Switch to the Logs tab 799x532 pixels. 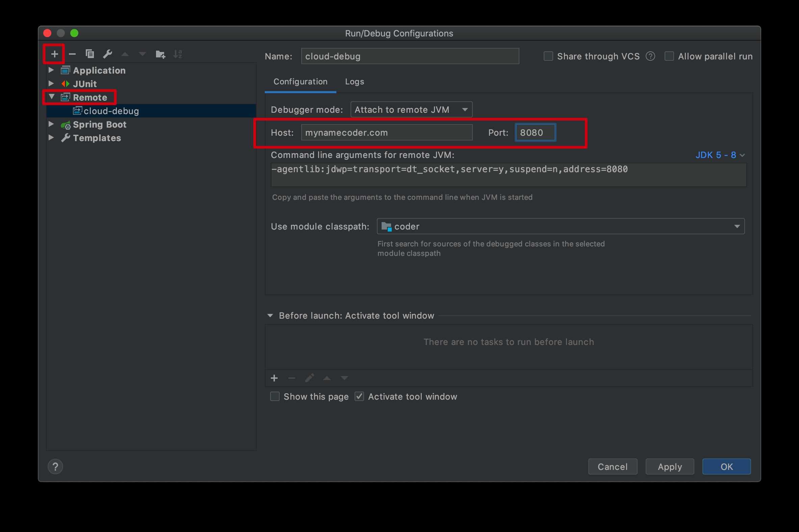[354, 82]
